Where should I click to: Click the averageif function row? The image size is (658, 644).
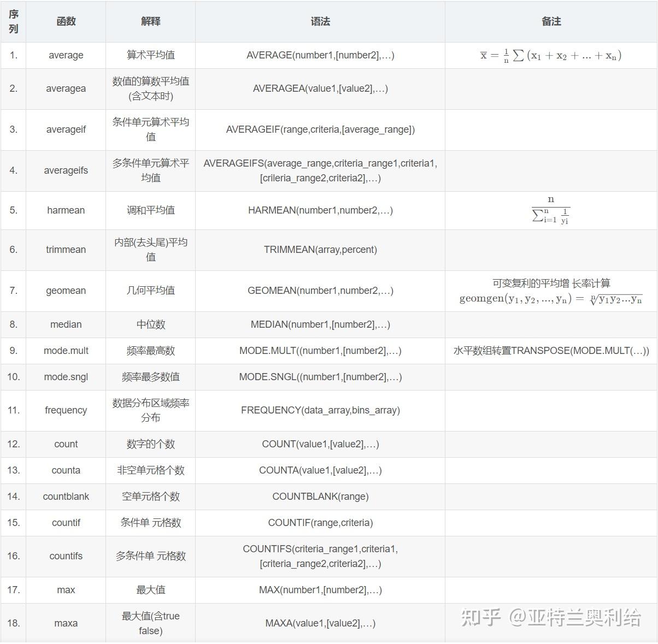66,129
